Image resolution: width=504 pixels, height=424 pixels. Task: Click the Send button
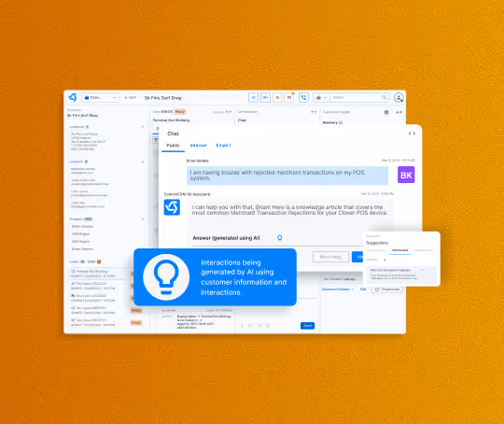tap(308, 326)
